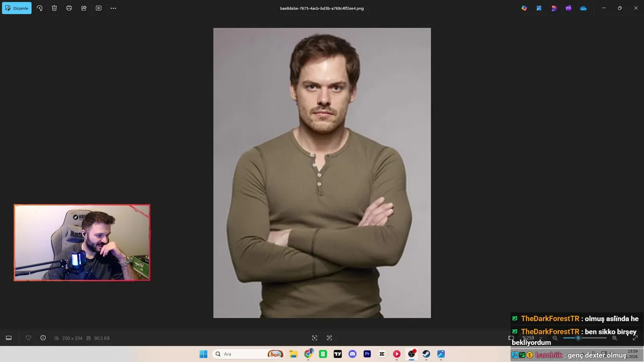This screenshot has width=644, height=362.
Task: Click the 250 x 334 dimensions text
Action: click(x=72, y=338)
